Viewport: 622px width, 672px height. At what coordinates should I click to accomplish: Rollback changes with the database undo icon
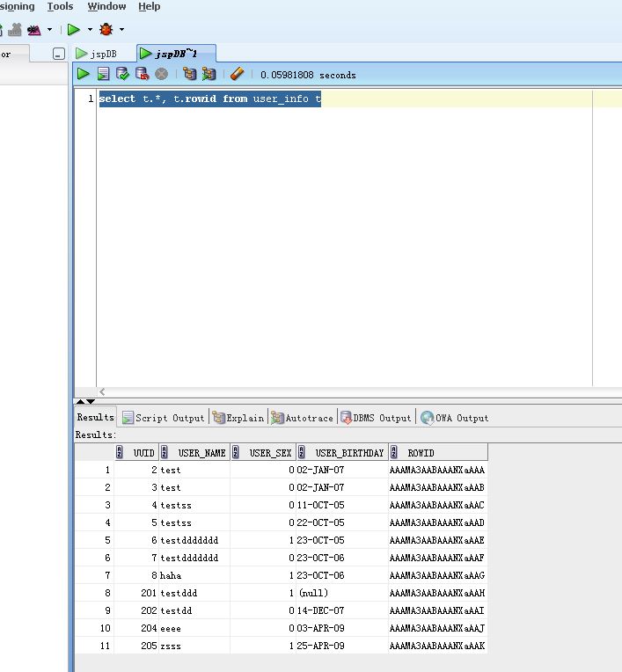pyautogui.click(x=142, y=74)
